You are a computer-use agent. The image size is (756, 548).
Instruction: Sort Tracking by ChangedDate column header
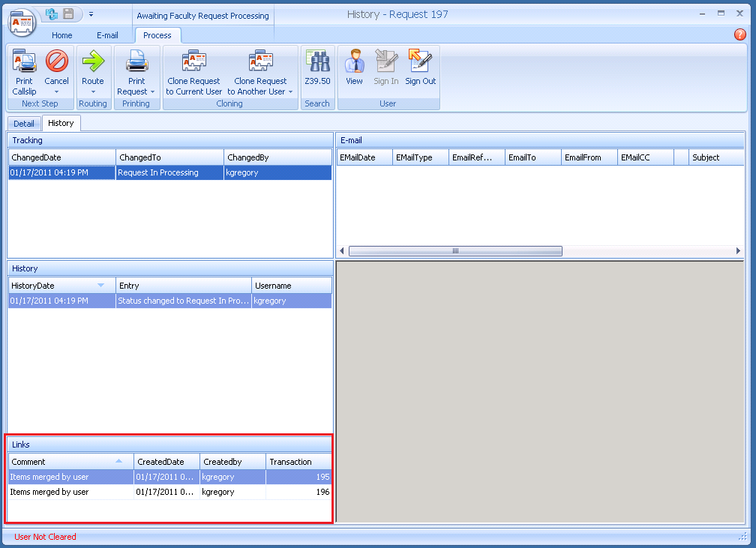60,157
